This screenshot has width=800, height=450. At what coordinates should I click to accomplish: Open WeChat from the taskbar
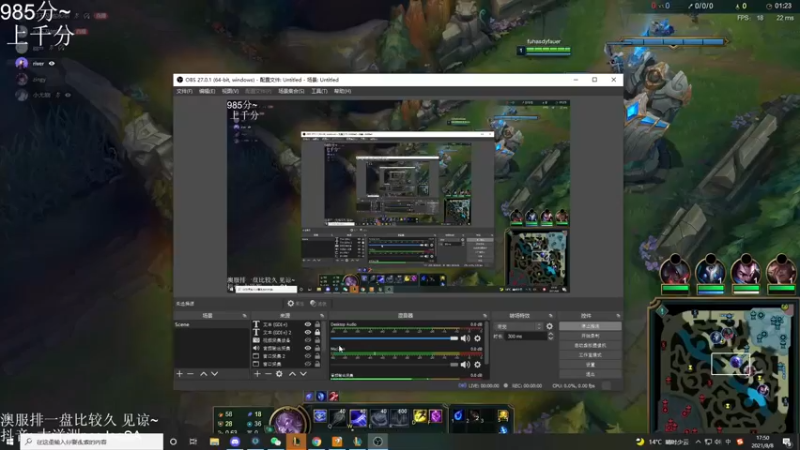click(x=276, y=442)
